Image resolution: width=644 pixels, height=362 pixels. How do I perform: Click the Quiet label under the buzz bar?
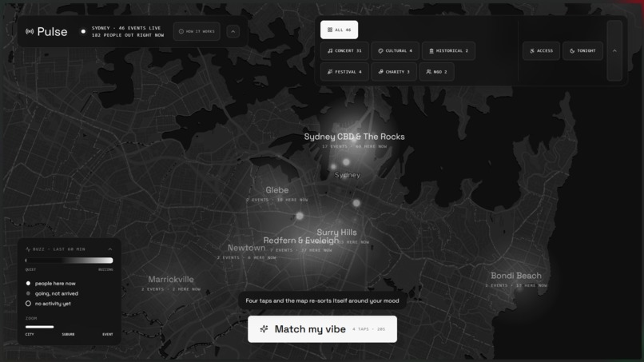click(31, 269)
